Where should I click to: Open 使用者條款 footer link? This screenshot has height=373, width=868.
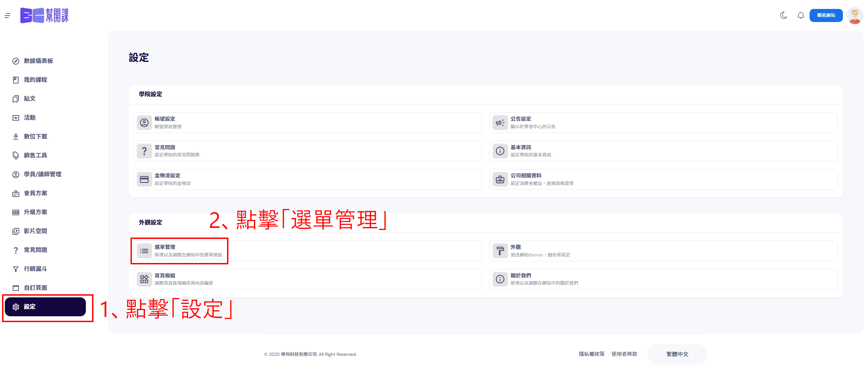click(624, 354)
